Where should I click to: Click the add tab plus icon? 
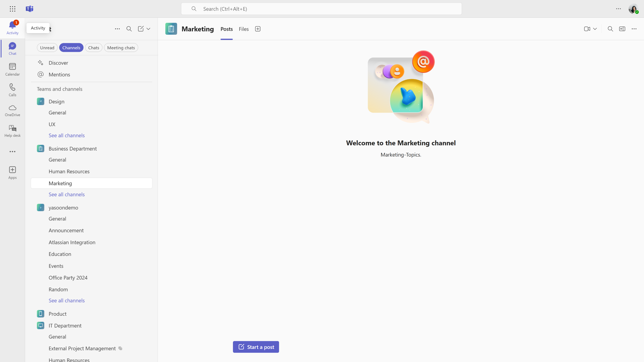point(258,29)
